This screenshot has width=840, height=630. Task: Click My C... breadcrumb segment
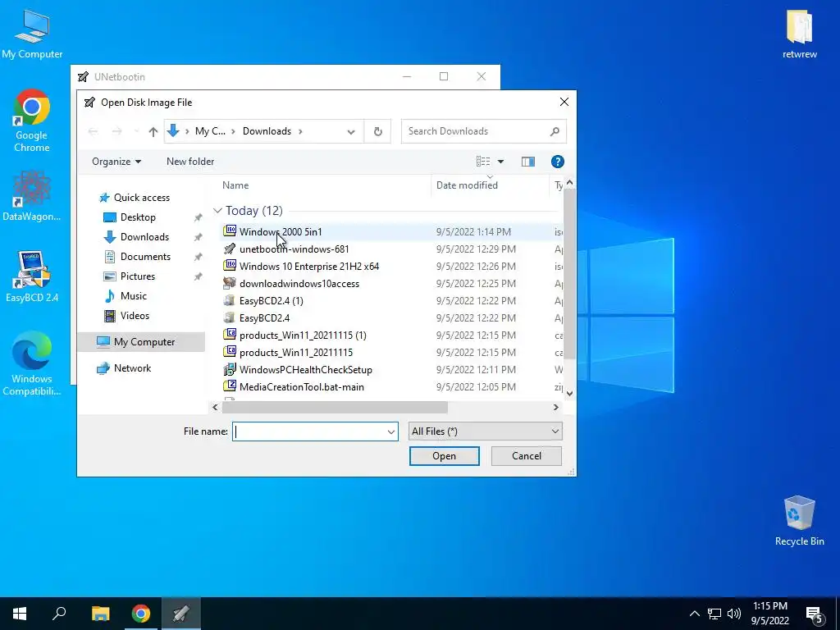[x=210, y=131]
